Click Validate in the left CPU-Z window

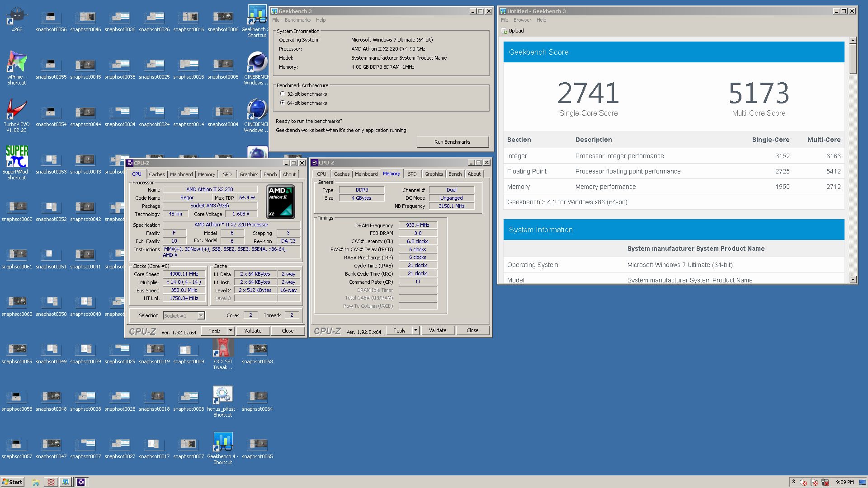pos(253,331)
